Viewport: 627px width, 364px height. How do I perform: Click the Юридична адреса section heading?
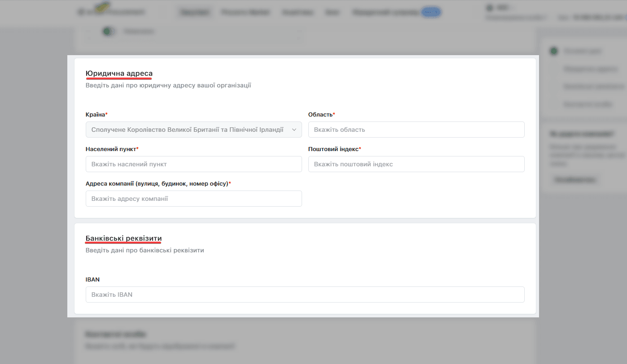click(119, 73)
